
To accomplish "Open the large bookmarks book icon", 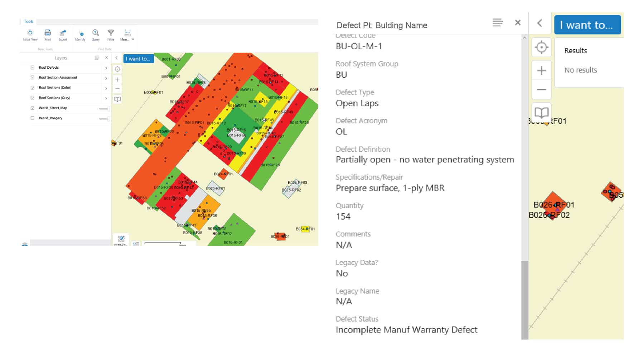I will tap(541, 113).
